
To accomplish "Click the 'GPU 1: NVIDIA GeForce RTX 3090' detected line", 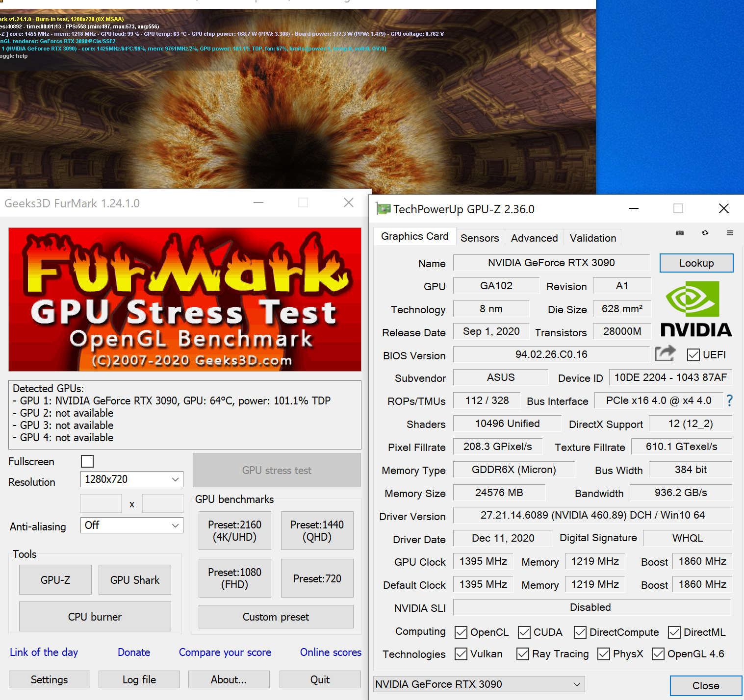I will coord(172,400).
